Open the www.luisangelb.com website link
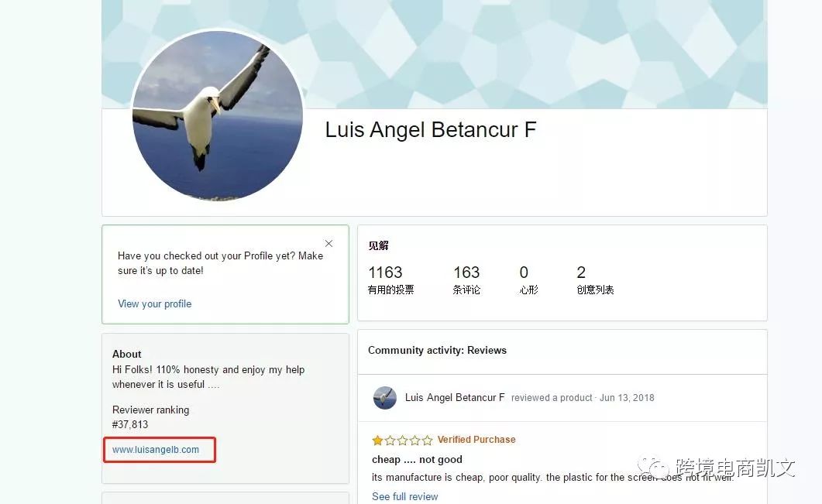The height and width of the screenshot is (504, 822). pyautogui.click(x=156, y=450)
